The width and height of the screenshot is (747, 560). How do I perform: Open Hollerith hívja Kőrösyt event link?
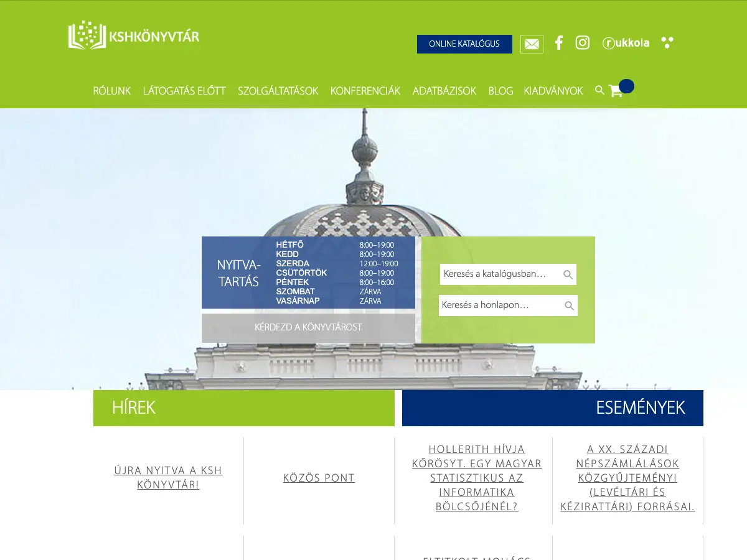477,478
